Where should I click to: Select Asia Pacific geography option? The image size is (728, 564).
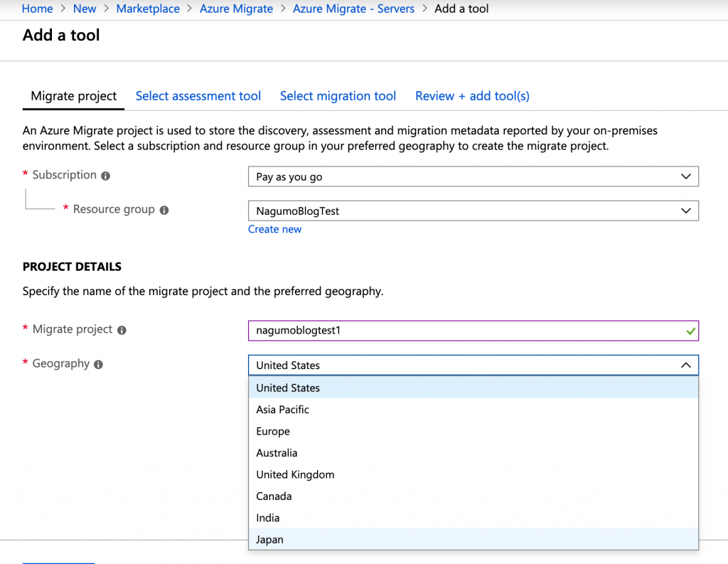473,409
